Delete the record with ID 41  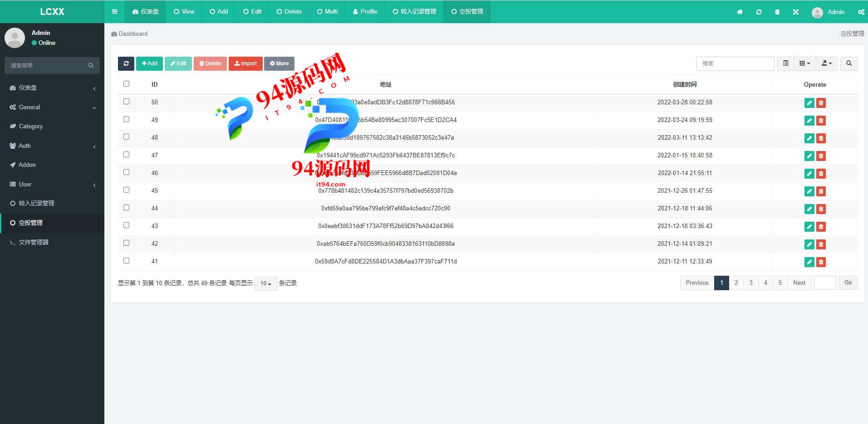tap(821, 262)
